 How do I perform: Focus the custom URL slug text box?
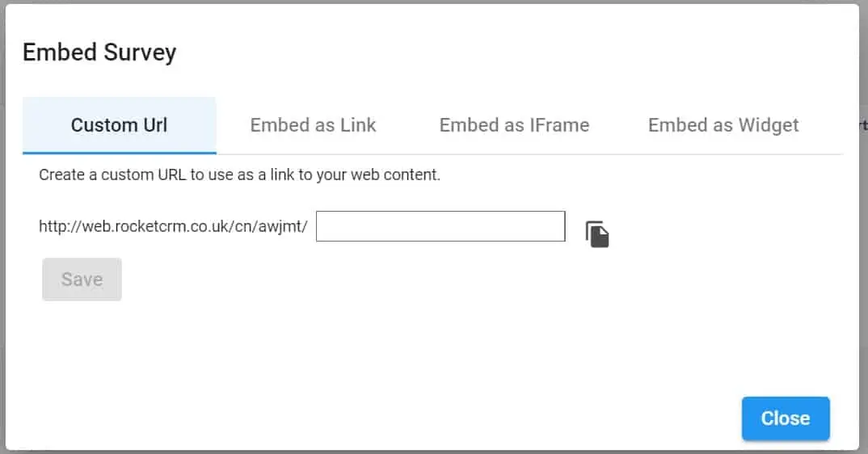[440, 226]
